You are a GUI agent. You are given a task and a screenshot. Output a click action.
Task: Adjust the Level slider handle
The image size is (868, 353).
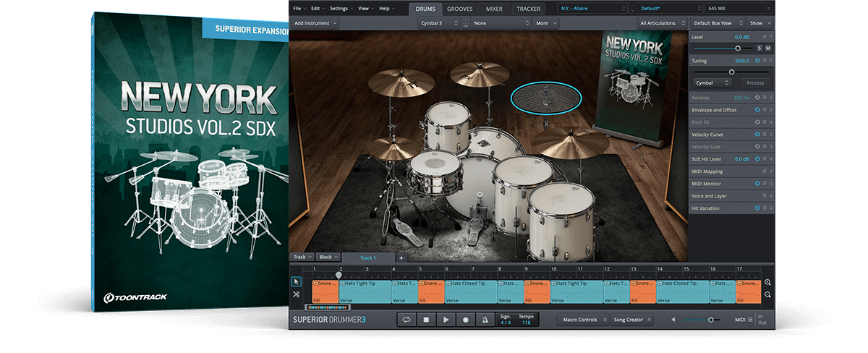point(738,48)
